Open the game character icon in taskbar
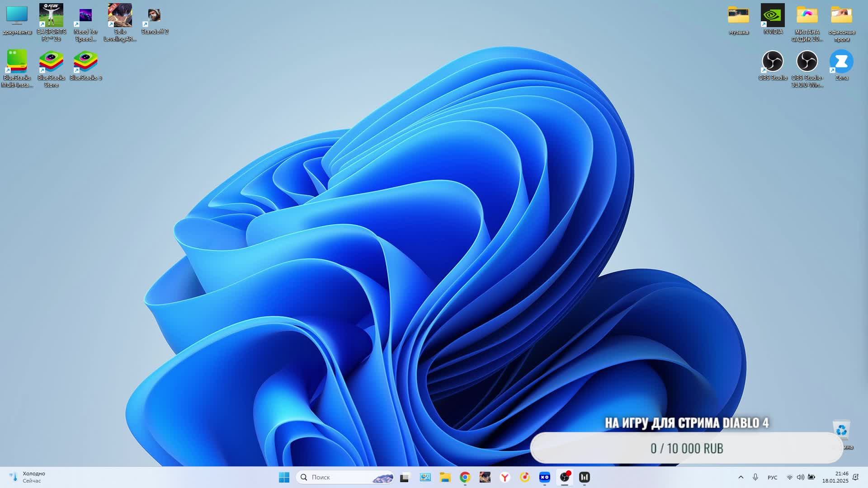 485,477
